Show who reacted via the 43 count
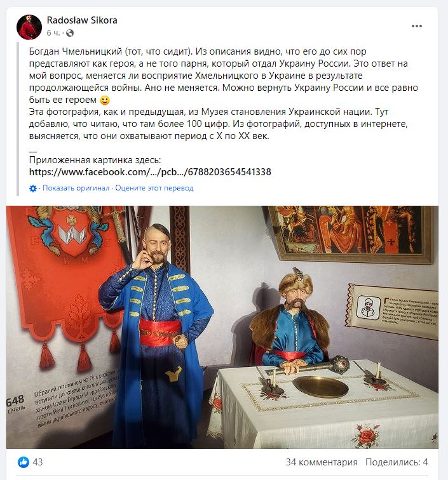 (x=37, y=462)
